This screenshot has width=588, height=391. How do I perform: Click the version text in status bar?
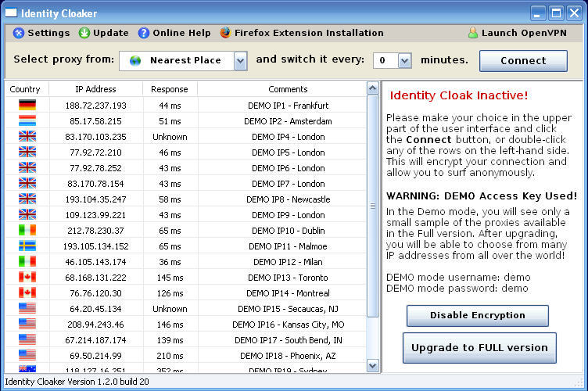pyautogui.click(x=77, y=382)
